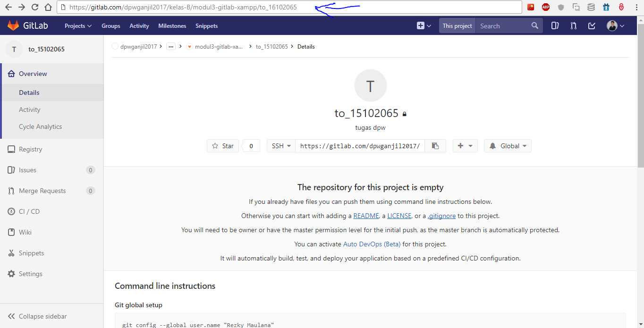Toggle the This project search scope

[457, 25]
